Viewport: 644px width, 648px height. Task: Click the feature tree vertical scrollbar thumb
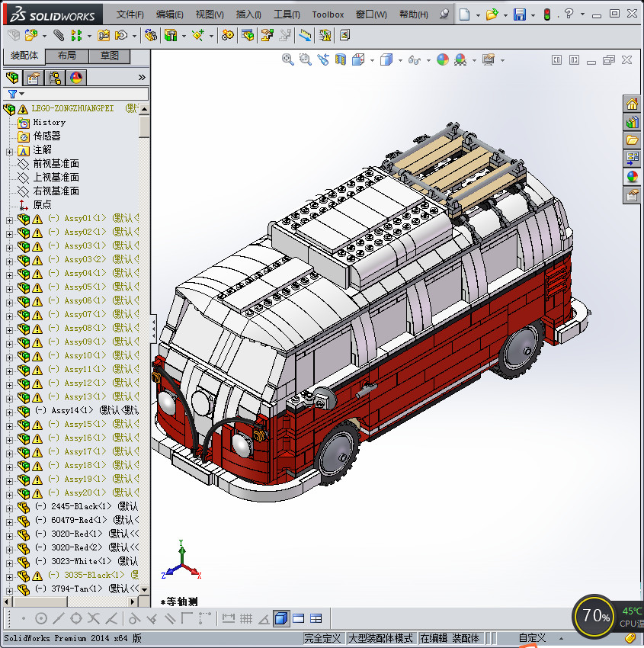(144, 126)
